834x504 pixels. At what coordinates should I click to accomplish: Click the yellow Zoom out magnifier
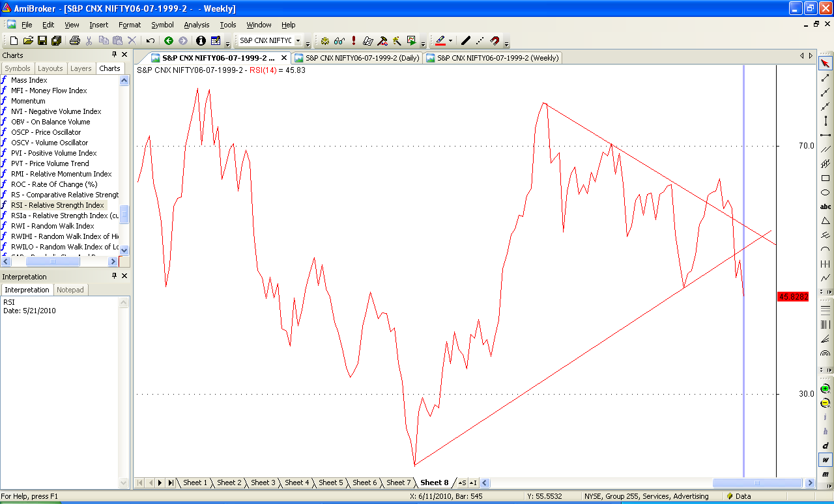click(x=826, y=402)
